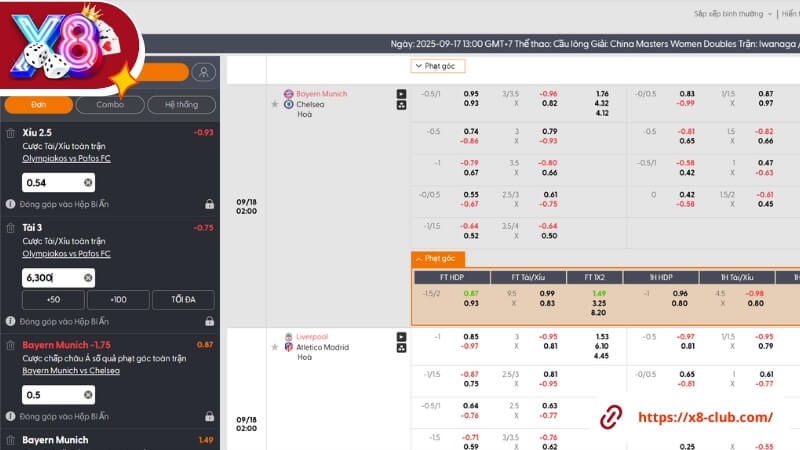800x450 pixels.
Task: Open info icon under the 0.5 stake
Action: coord(10,416)
